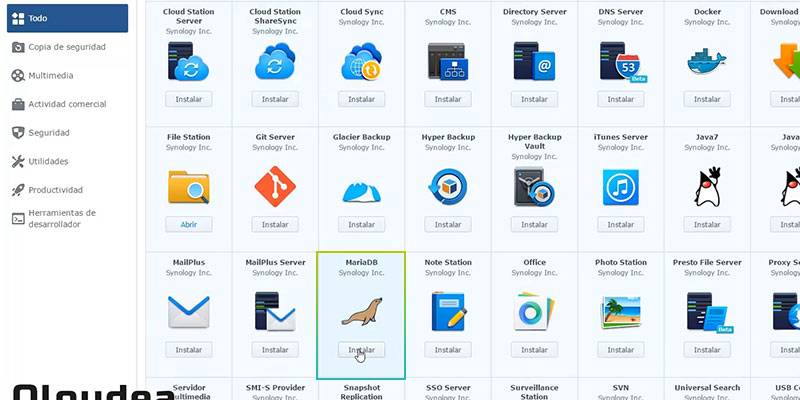Click the Git Server icon
The width and height of the screenshot is (800, 400).
275,187
